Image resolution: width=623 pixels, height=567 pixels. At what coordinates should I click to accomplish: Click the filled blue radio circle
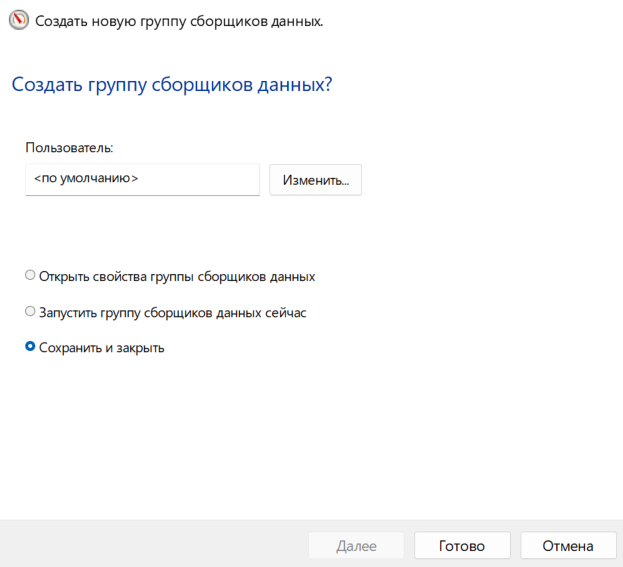coord(30,346)
